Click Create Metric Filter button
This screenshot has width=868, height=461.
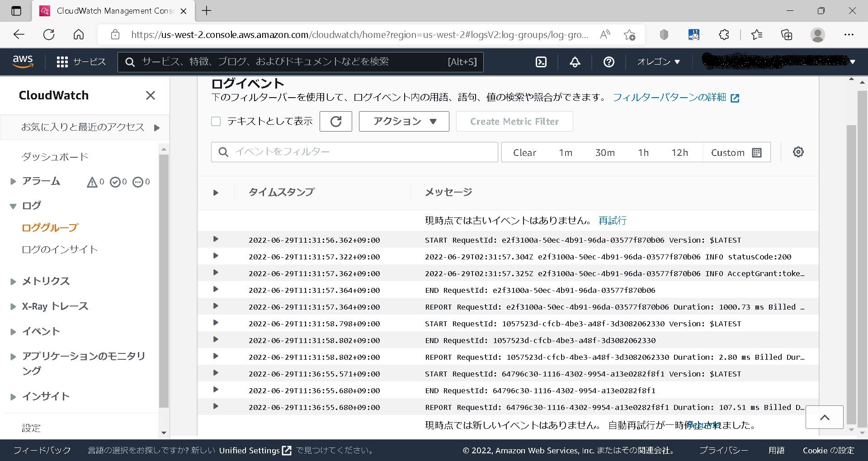point(514,121)
